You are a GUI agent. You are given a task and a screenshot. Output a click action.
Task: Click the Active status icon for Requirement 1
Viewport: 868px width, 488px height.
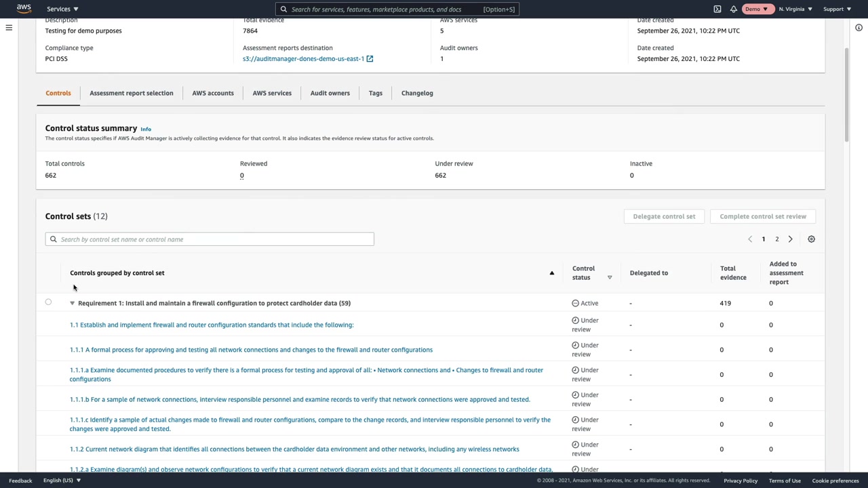(576, 304)
